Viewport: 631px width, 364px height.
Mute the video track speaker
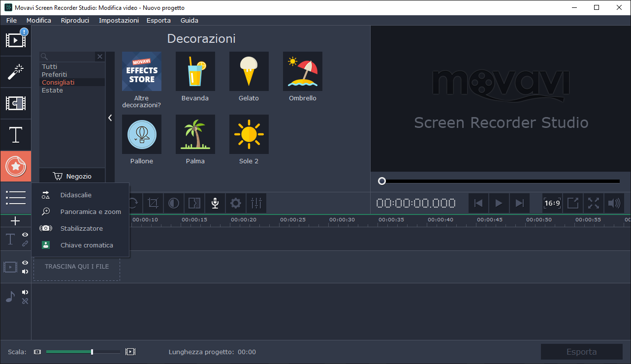click(x=25, y=272)
